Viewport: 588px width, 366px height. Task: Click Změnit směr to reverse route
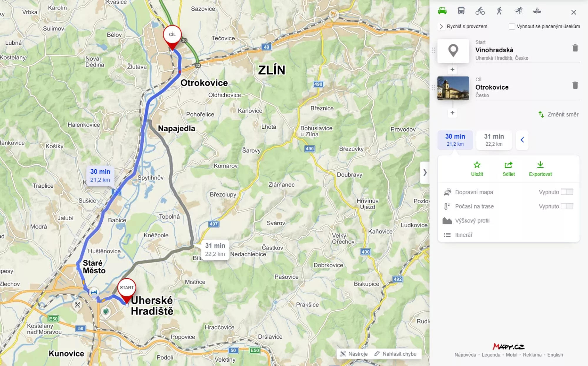point(558,115)
